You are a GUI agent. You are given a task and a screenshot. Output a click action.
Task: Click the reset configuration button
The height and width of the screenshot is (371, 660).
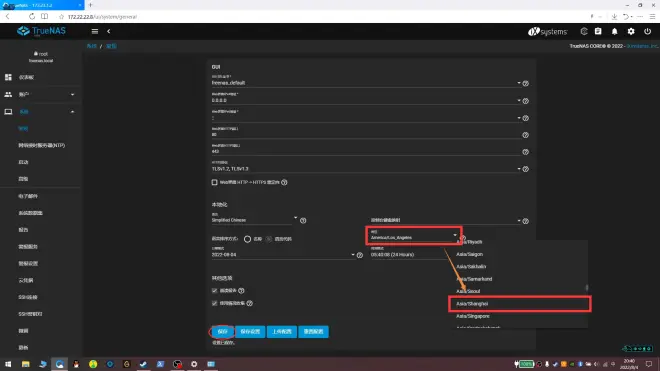click(314, 332)
